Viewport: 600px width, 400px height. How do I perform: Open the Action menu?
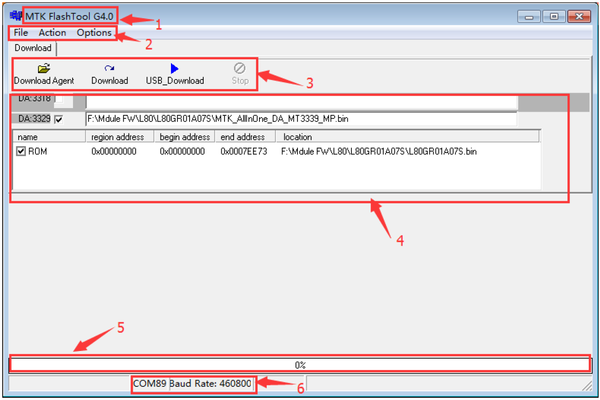(x=52, y=33)
